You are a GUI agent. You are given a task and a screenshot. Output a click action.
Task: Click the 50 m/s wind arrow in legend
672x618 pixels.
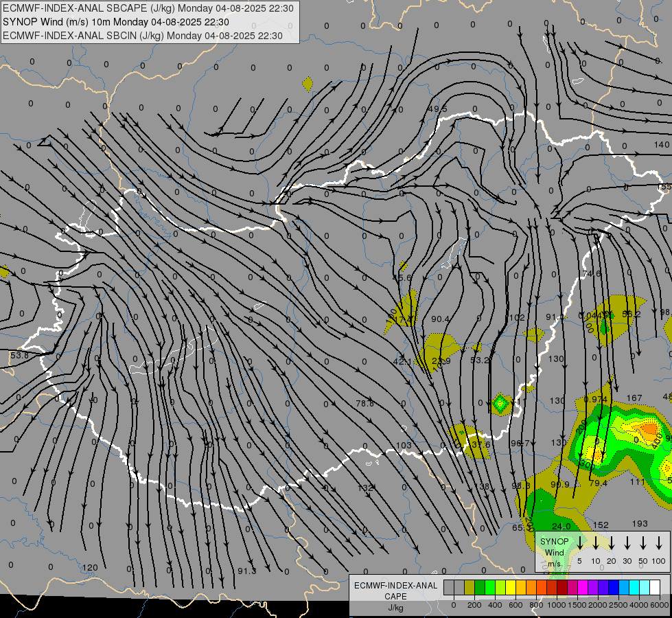point(643,542)
